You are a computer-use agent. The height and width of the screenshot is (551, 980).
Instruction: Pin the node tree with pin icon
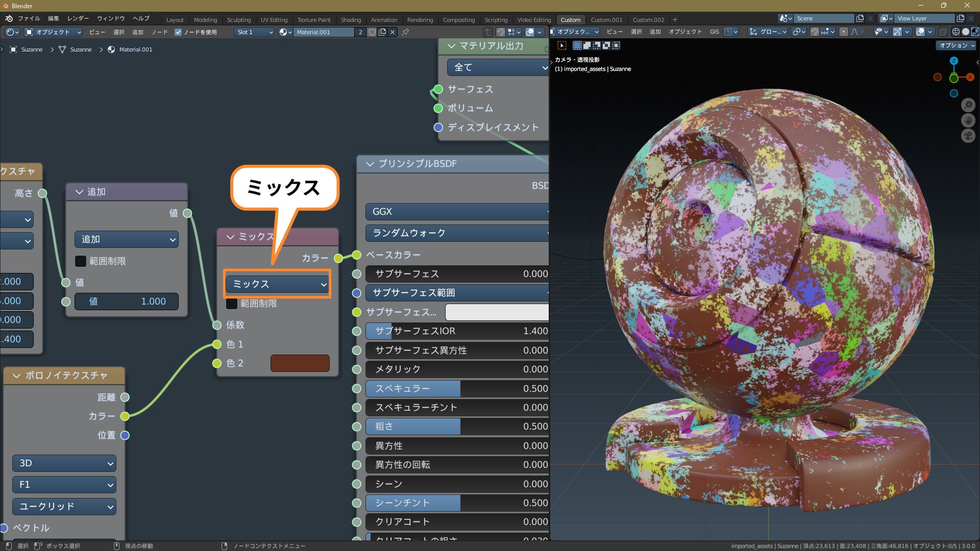tap(405, 32)
